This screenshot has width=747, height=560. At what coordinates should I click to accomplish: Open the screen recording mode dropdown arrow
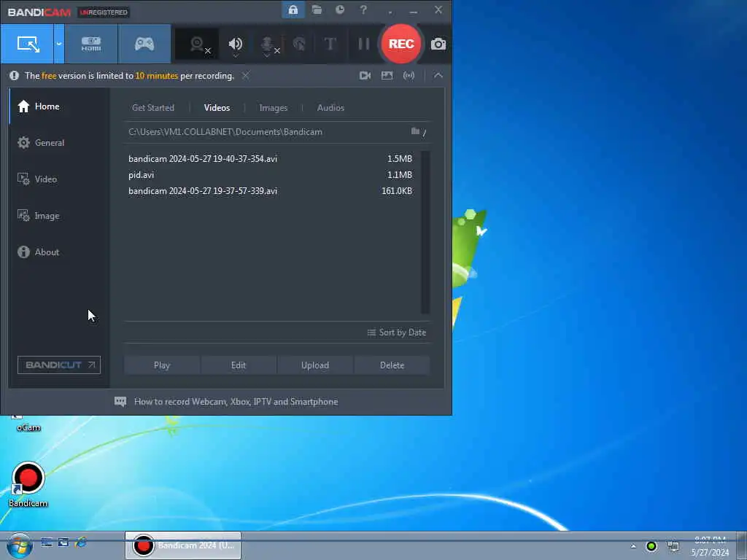pyautogui.click(x=59, y=44)
